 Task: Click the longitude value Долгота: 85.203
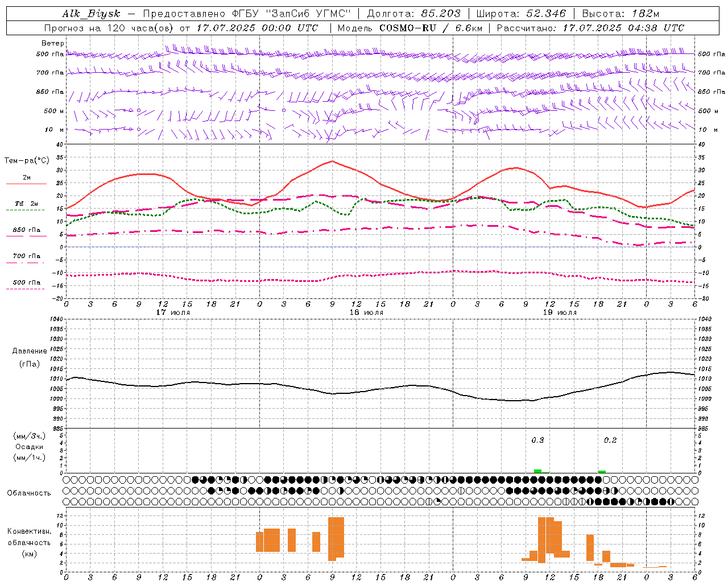click(x=414, y=14)
